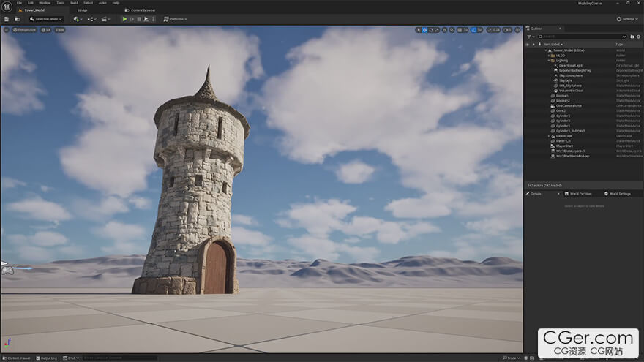Select SkyAtmosphere actor in Outliner
The width and height of the screenshot is (644, 362).
[x=571, y=75]
